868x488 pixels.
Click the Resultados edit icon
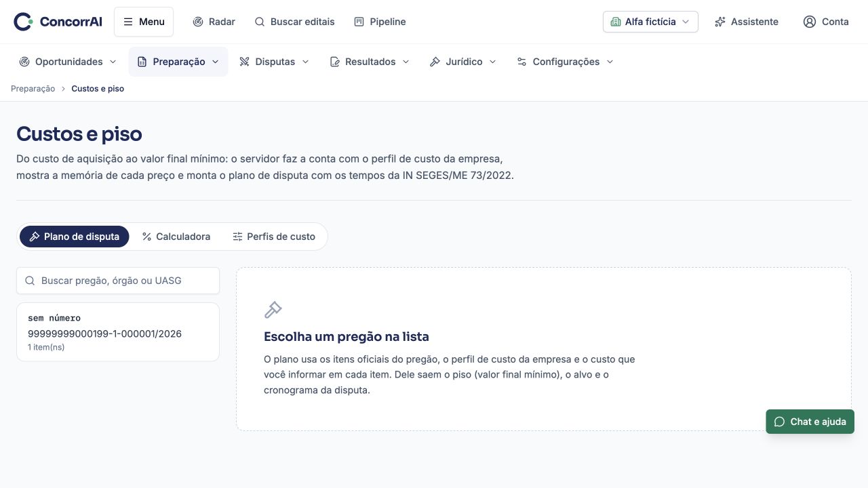click(334, 62)
